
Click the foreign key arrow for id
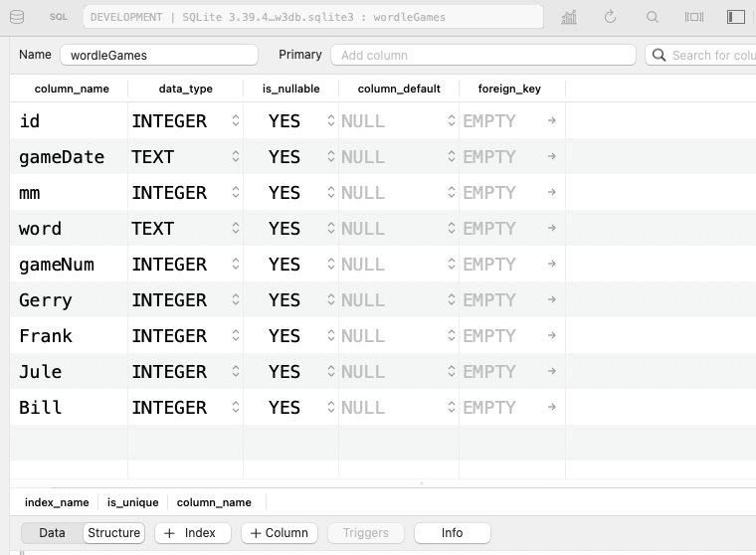[552, 120]
